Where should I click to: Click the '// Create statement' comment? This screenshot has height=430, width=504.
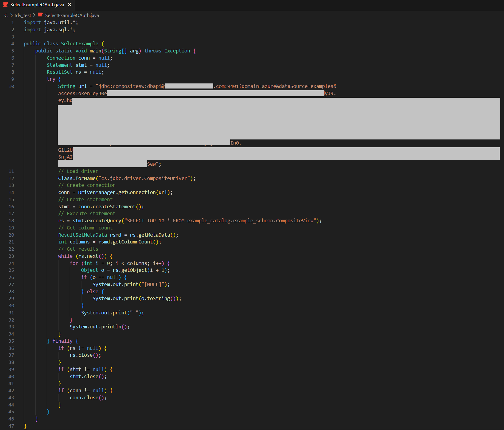click(x=85, y=200)
